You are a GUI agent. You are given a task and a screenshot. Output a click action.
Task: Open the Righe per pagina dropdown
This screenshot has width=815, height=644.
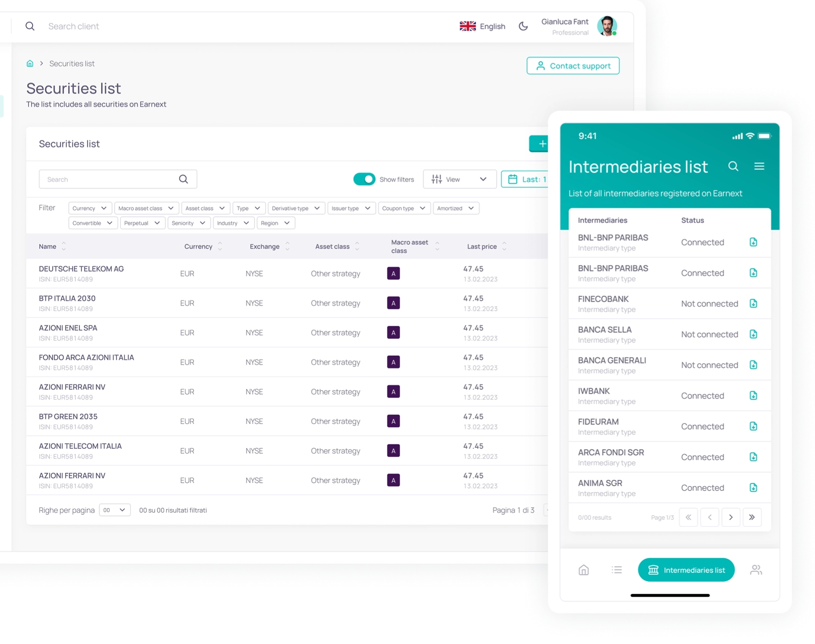tap(114, 510)
